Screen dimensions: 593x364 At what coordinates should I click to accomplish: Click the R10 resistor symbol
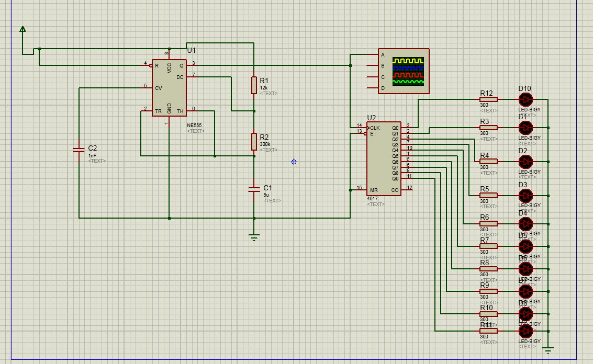[488, 314]
